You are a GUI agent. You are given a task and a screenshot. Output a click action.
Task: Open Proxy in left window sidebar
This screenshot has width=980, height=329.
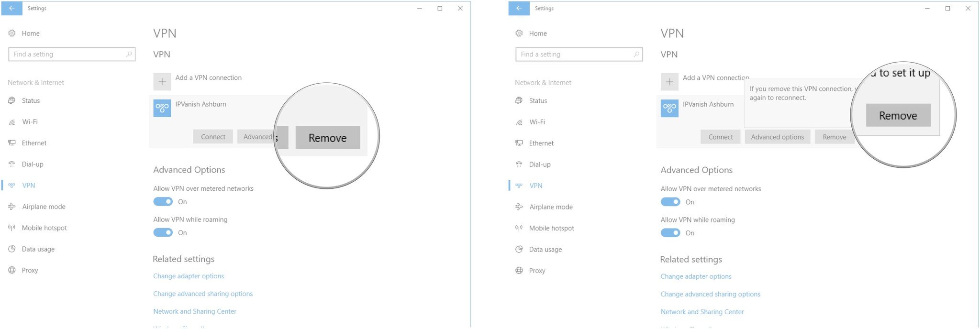(23, 270)
